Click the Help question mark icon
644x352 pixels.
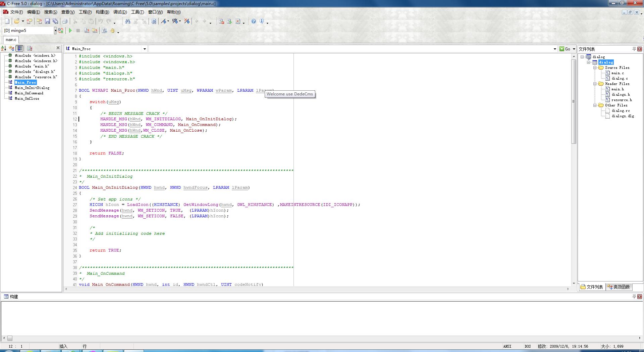[254, 21]
